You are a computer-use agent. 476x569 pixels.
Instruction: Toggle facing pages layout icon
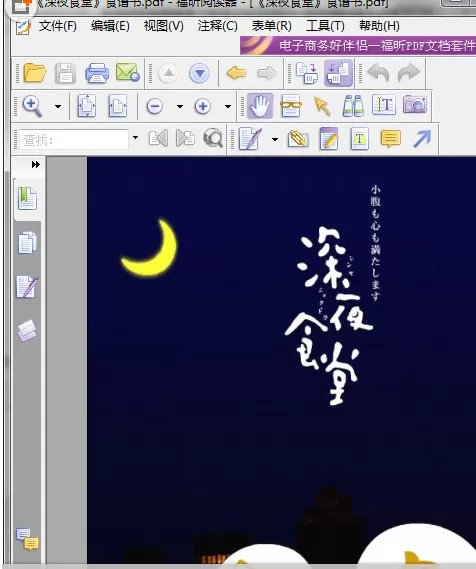point(338,73)
